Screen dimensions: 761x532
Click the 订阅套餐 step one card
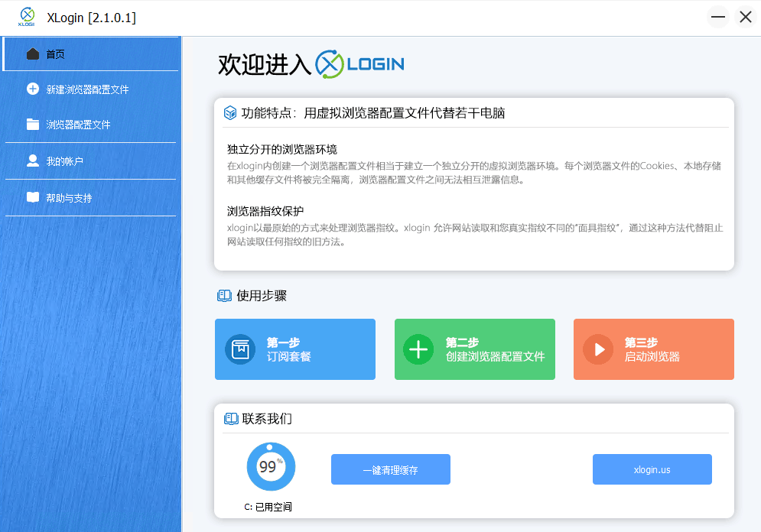(295, 349)
